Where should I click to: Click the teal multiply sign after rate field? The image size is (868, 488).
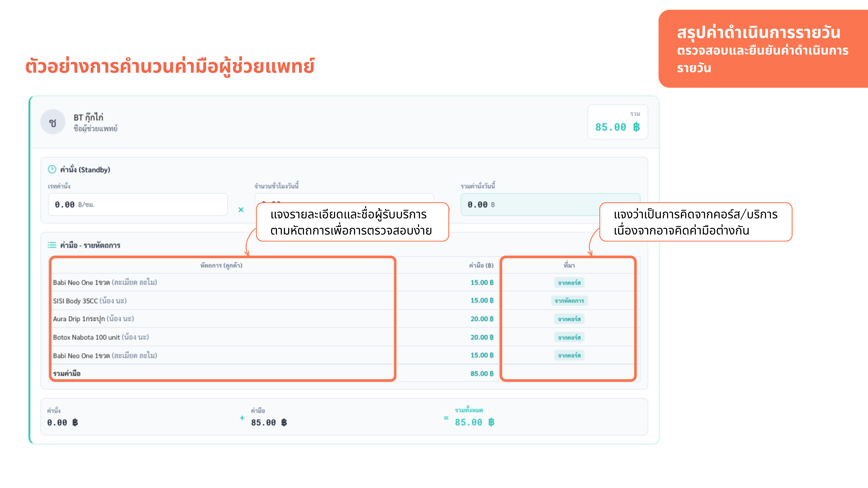(241, 210)
